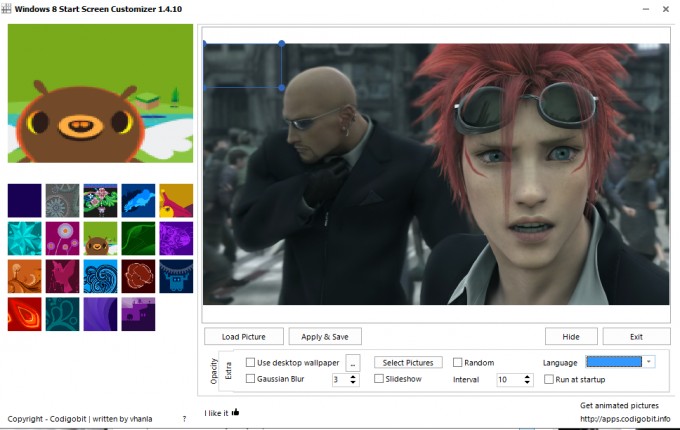Click the Exit button
This screenshot has height=430, width=680.
(x=636, y=336)
